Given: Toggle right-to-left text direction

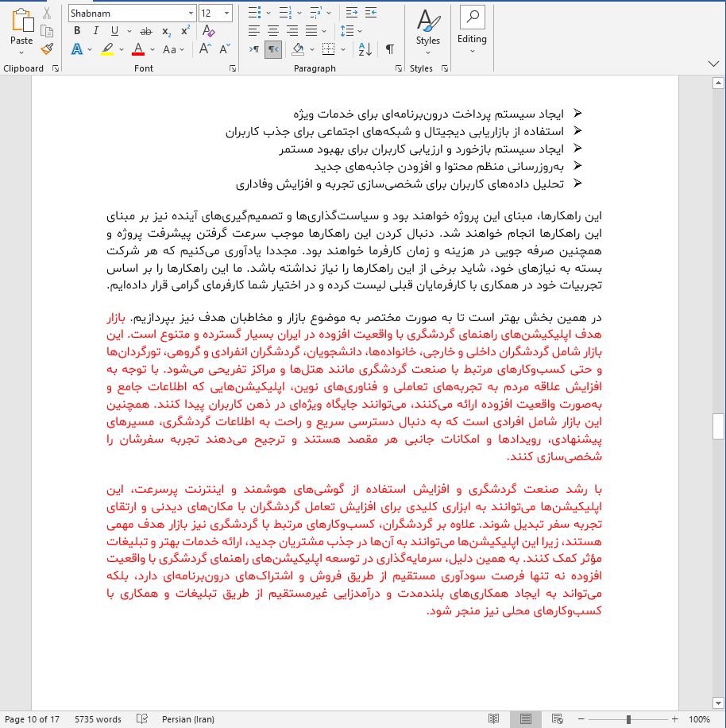Looking at the screenshot, I should pos(272,49).
